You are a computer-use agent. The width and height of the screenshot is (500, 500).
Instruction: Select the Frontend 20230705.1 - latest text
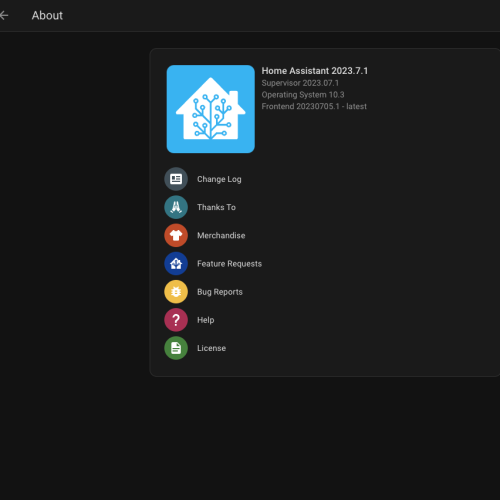[314, 106]
